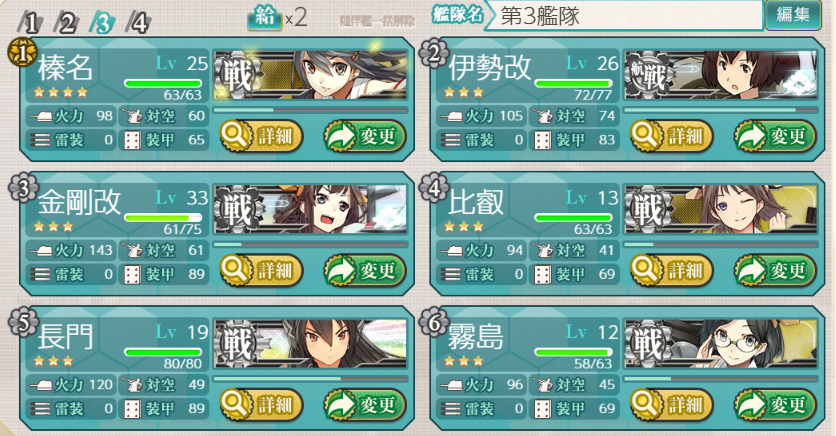The height and width of the screenshot is (436, 836).
Task: Click 変更 to swap out 伊勢改
Action: click(776, 136)
